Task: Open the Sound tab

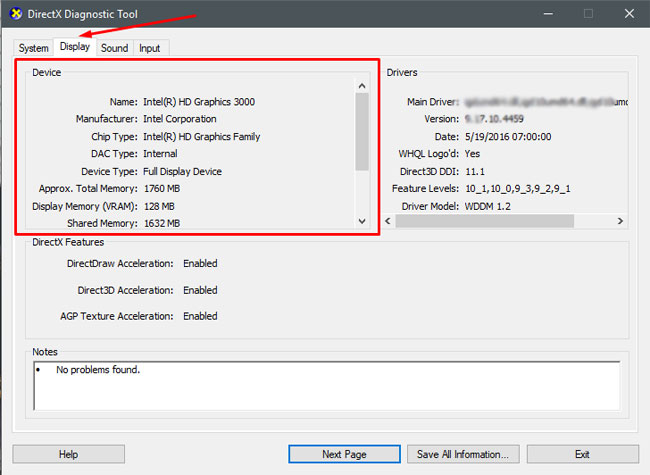Action: pos(114,48)
